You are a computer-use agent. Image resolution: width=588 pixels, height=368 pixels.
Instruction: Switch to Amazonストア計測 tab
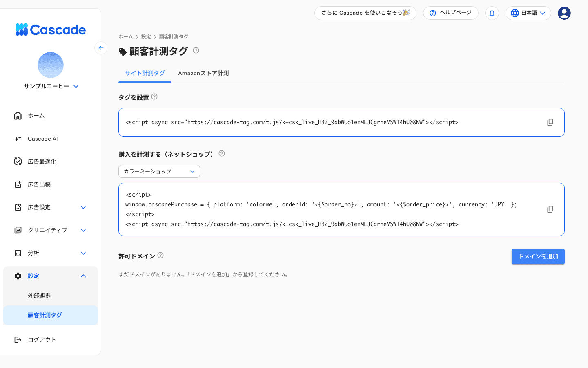203,73
